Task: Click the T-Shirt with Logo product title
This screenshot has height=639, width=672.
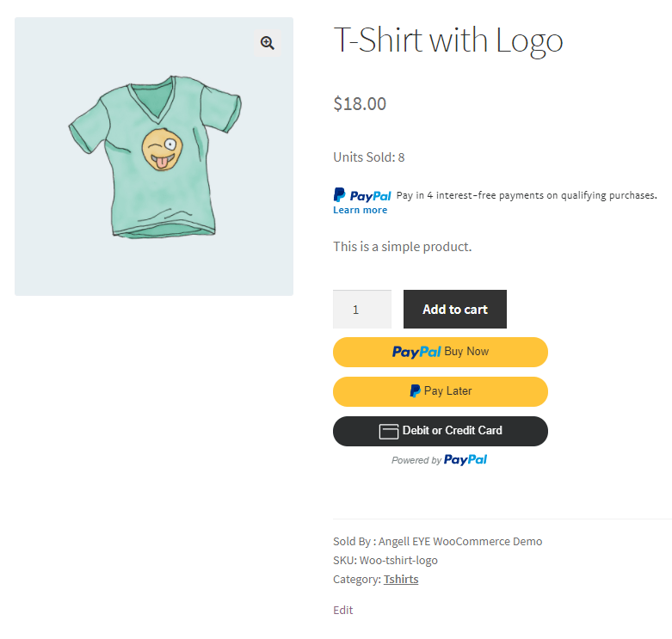Action: point(447,40)
